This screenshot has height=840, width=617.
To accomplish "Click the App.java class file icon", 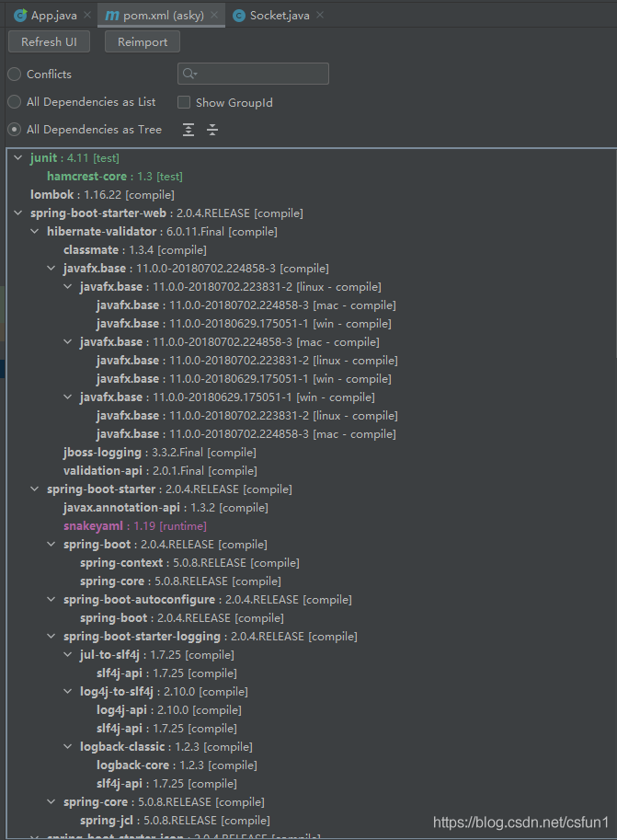I will point(20,16).
